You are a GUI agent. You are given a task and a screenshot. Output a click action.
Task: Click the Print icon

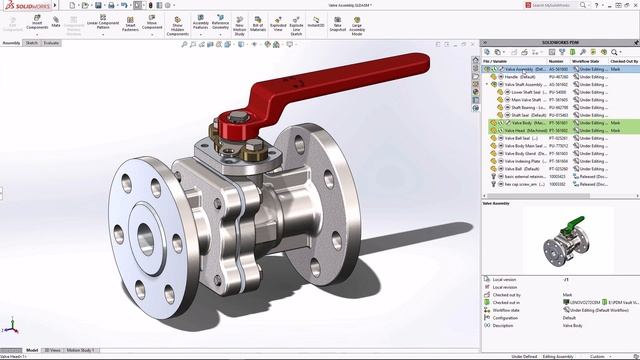(x=111, y=5)
